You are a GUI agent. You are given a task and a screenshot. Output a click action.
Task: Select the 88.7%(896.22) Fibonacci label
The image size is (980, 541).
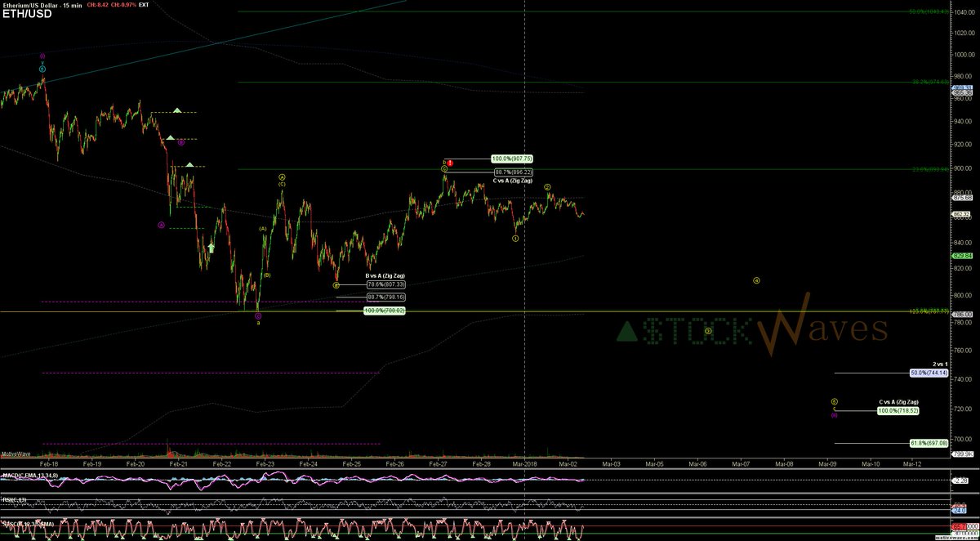click(514, 172)
